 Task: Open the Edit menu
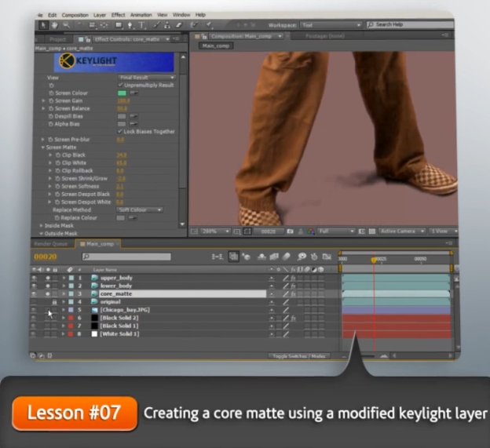coord(52,15)
